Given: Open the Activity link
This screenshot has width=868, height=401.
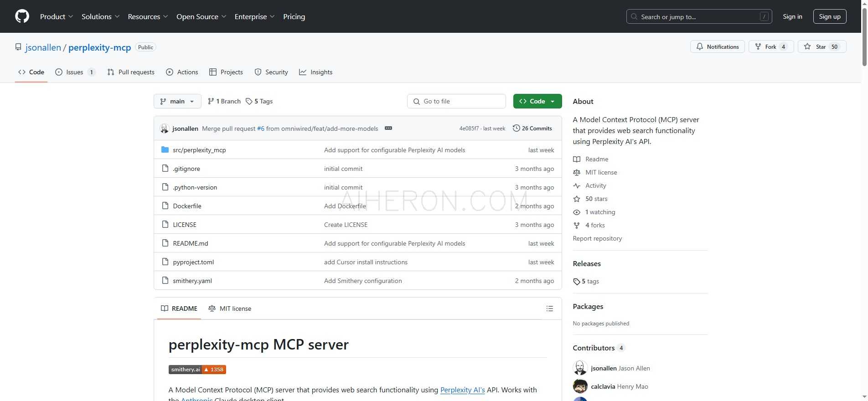Looking at the screenshot, I should tap(589, 185).
